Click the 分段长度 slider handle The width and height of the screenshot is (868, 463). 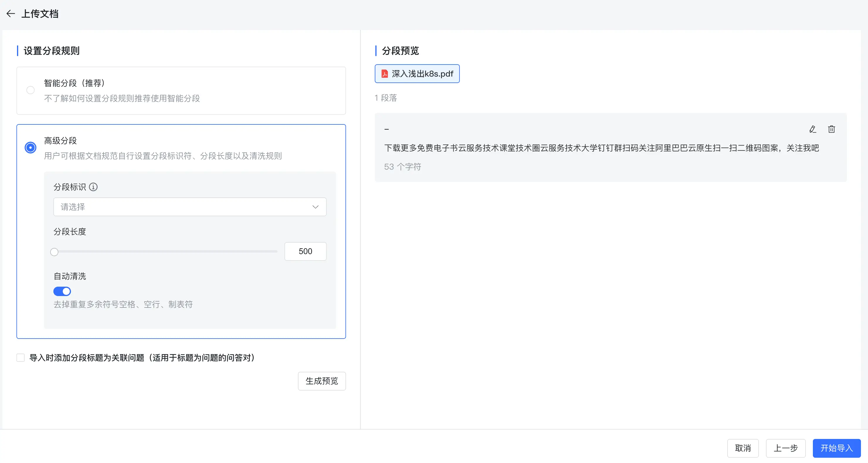click(x=54, y=251)
